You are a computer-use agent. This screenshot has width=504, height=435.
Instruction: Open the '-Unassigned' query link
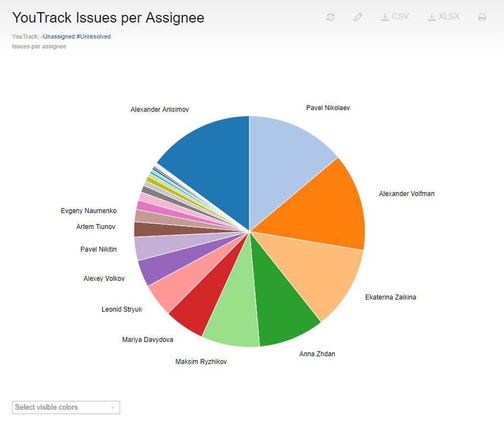[58, 36]
